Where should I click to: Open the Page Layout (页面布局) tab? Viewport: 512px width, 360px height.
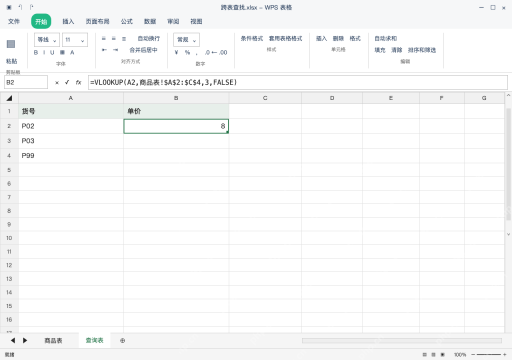click(x=97, y=21)
